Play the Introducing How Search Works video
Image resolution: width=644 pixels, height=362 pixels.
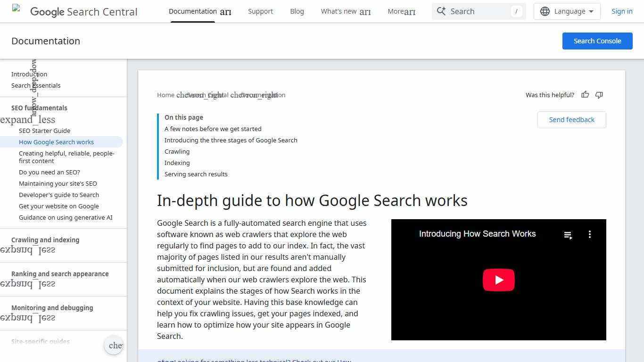pyautogui.click(x=498, y=280)
